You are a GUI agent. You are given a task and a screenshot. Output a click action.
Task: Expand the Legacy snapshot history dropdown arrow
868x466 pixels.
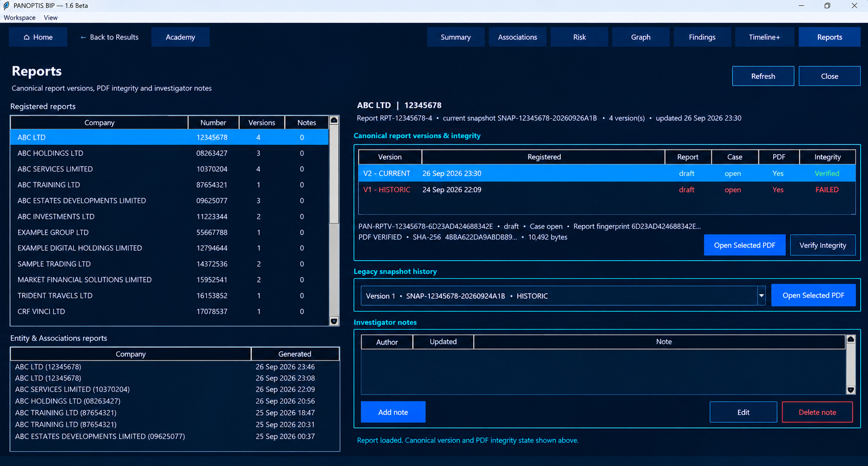point(761,296)
